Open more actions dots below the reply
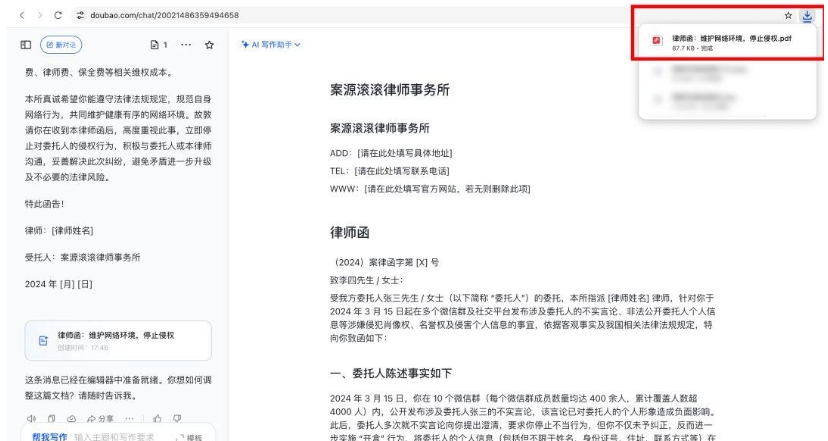This screenshot has width=828, height=441. click(x=129, y=418)
